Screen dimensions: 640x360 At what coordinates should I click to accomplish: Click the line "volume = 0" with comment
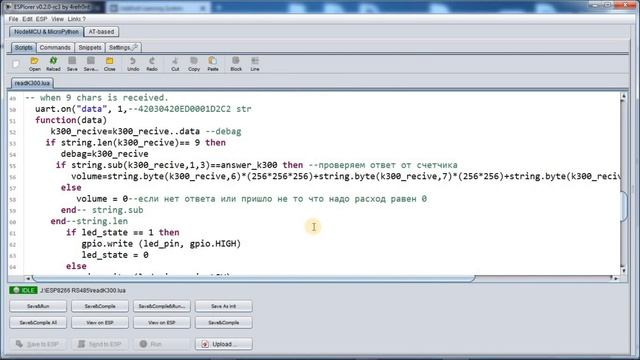coord(251,199)
